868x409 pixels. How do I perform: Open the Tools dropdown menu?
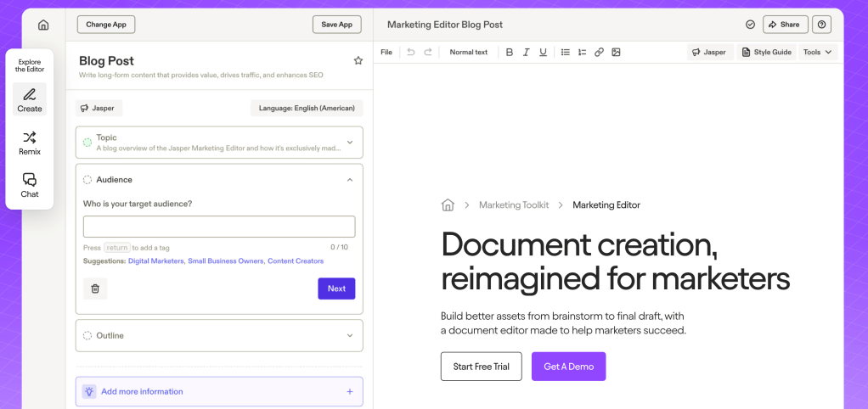point(819,53)
